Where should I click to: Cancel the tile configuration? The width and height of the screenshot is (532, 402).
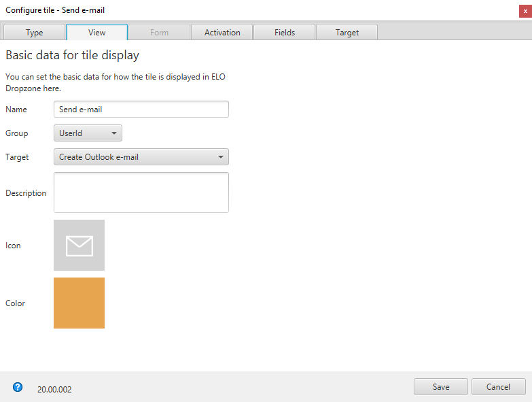(x=498, y=387)
